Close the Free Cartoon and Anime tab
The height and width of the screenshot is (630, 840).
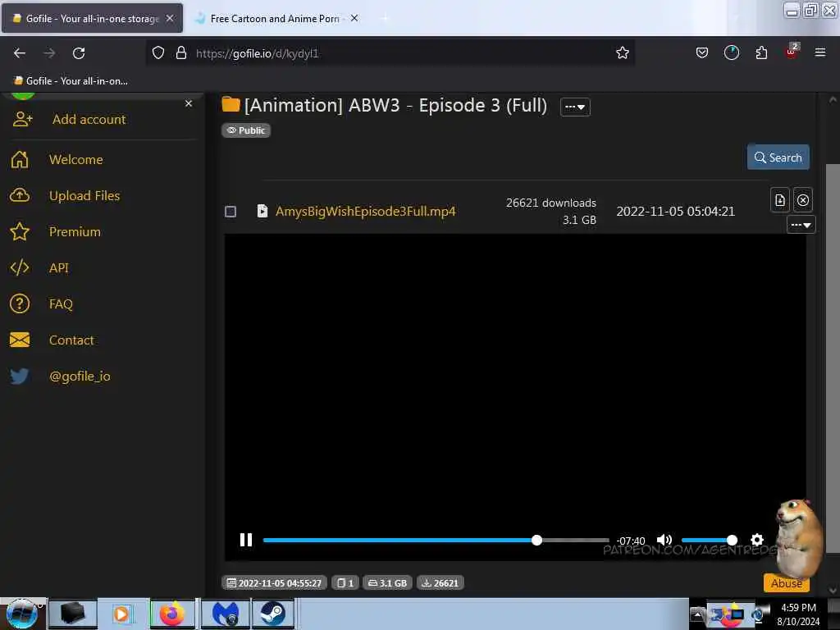pyautogui.click(x=354, y=18)
